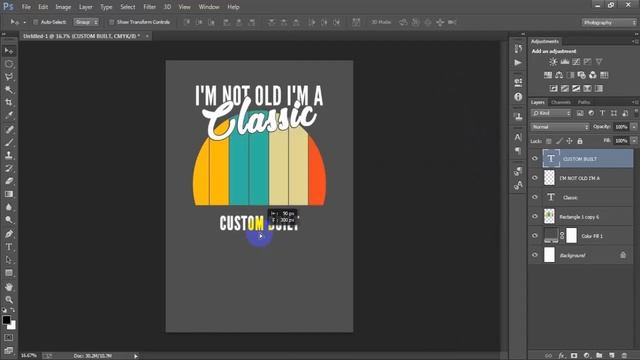This screenshot has width=640, height=360.
Task: Select the Healing Brush tool
Action: 9,130
